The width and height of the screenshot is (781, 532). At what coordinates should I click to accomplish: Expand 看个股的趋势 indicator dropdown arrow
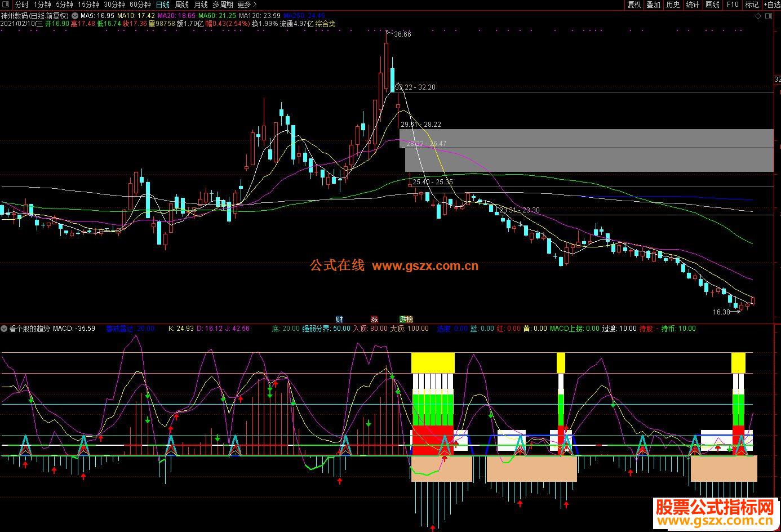click(x=5, y=329)
